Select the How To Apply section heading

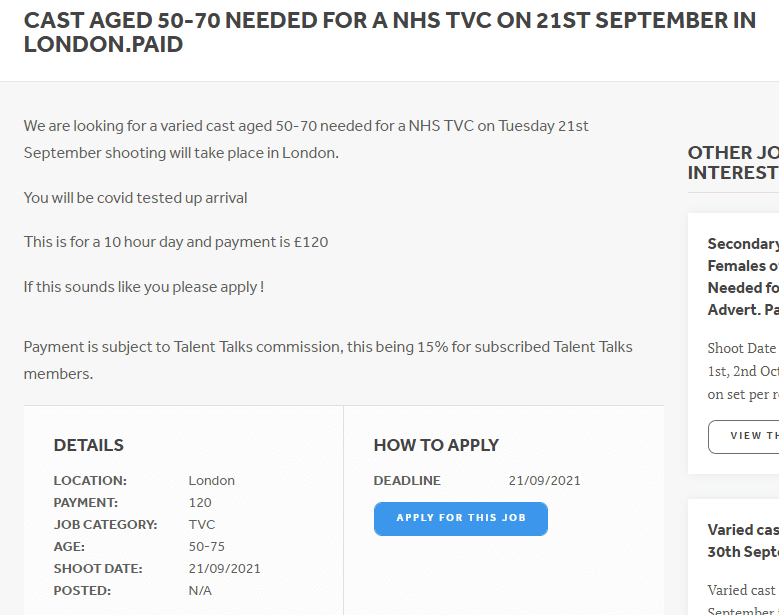click(x=436, y=445)
